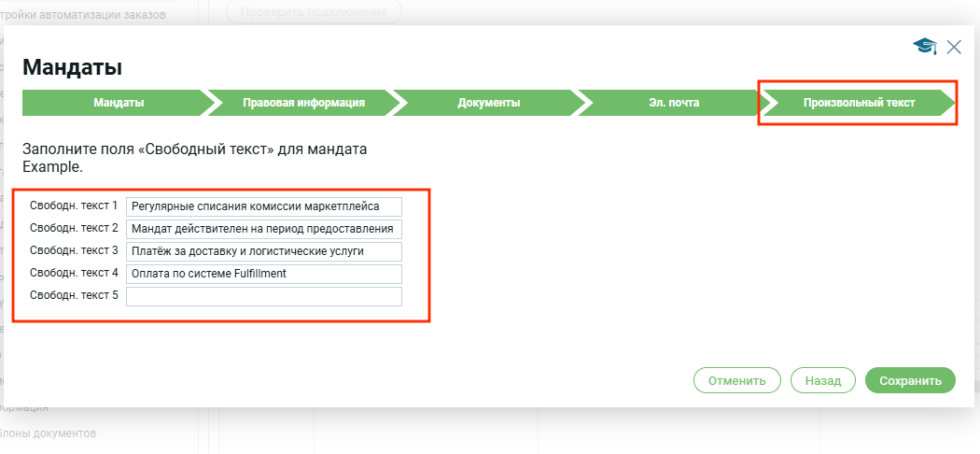Click Проверить подключение behind the dialog
The image size is (980, 454).
click(x=314, y=12)
